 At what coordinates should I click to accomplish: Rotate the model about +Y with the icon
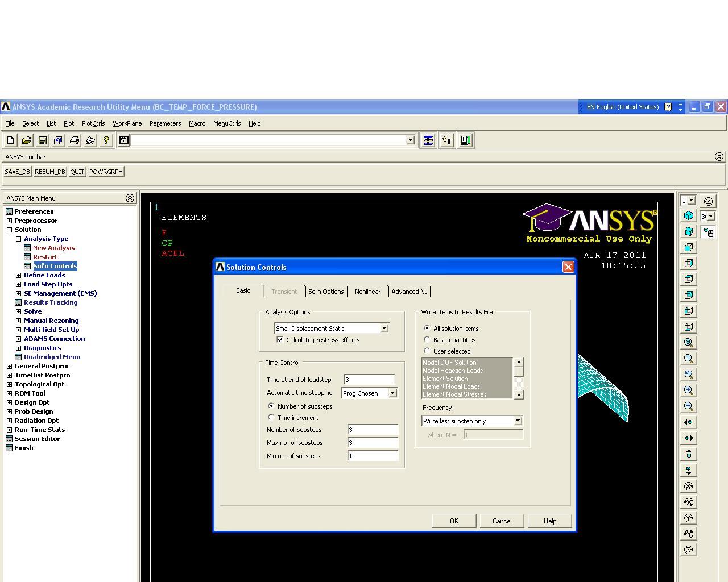click(689, 518)
